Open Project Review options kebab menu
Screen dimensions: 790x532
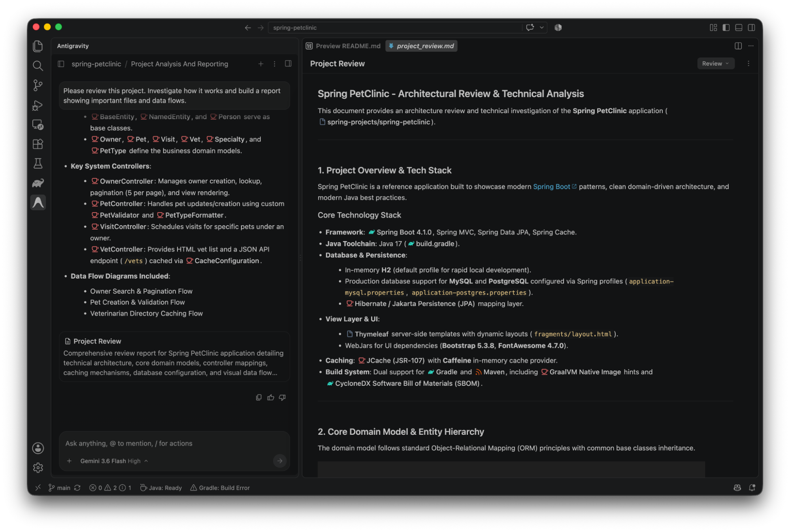point(749,64)
